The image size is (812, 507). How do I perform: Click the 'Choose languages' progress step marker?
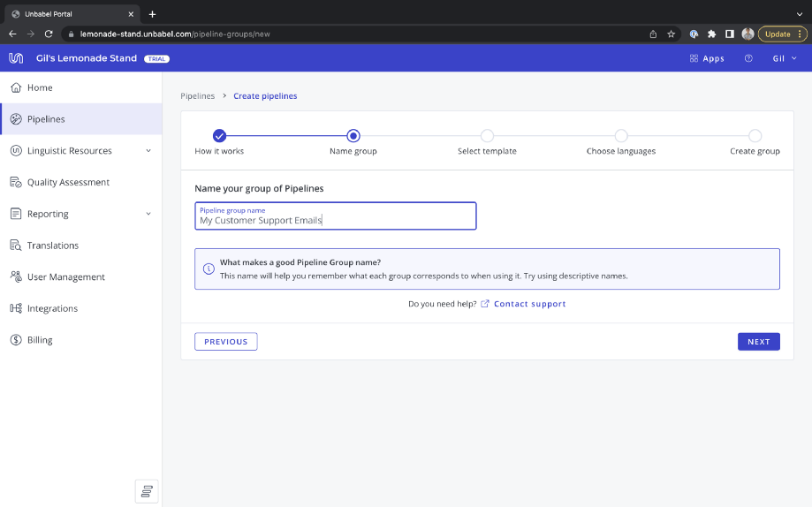point(621,136)
